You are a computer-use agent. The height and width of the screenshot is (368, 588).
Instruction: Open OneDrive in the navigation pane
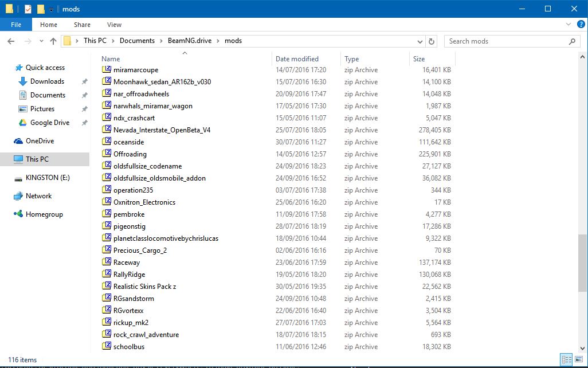[40, 141]
